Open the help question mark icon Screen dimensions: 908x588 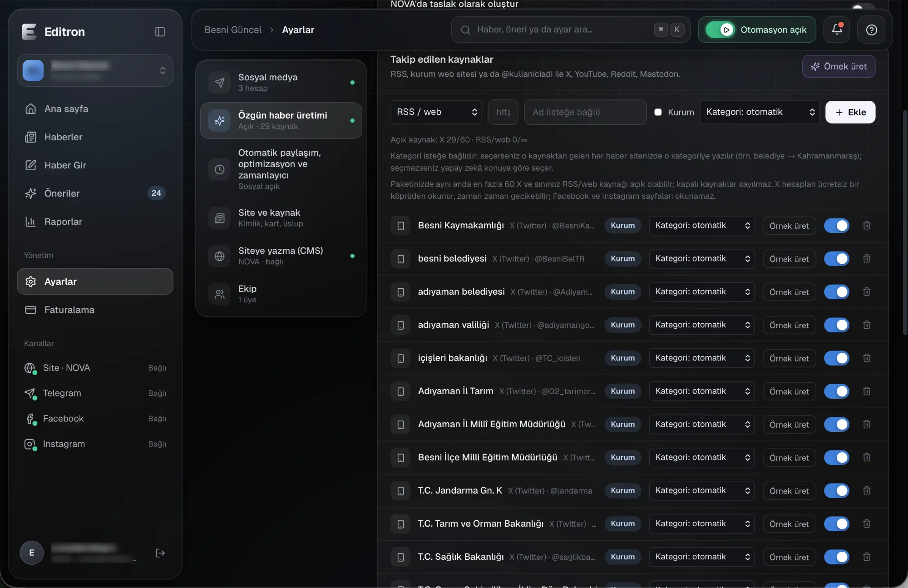[871, 30]
